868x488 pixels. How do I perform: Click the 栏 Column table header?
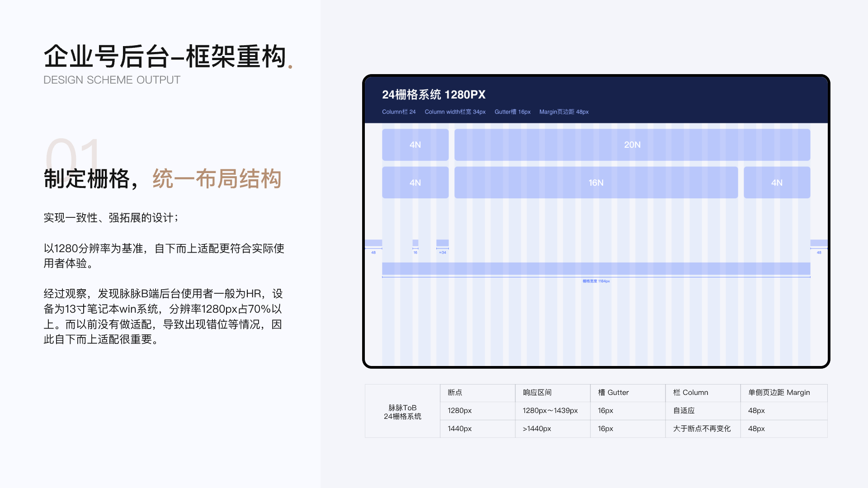(x=690, y=392)
